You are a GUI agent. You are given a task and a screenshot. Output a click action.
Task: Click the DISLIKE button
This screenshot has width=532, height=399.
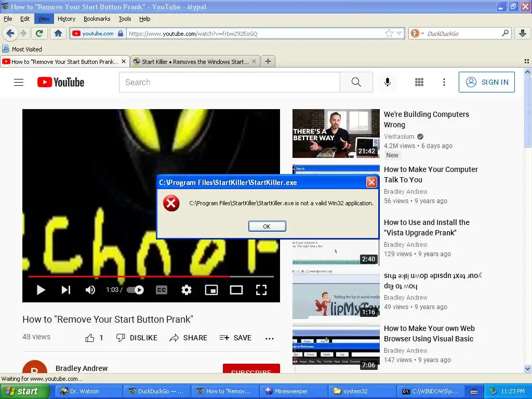point(137,338)
